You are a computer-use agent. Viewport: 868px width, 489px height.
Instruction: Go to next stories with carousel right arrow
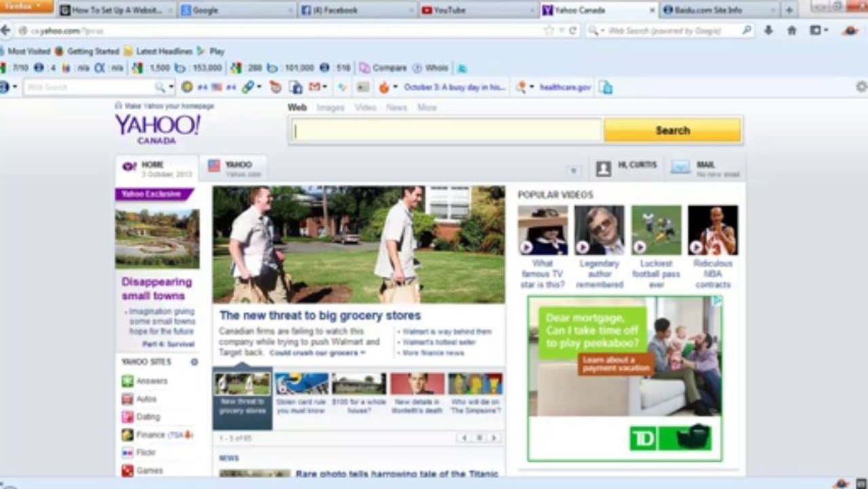[x=494, y=438]
